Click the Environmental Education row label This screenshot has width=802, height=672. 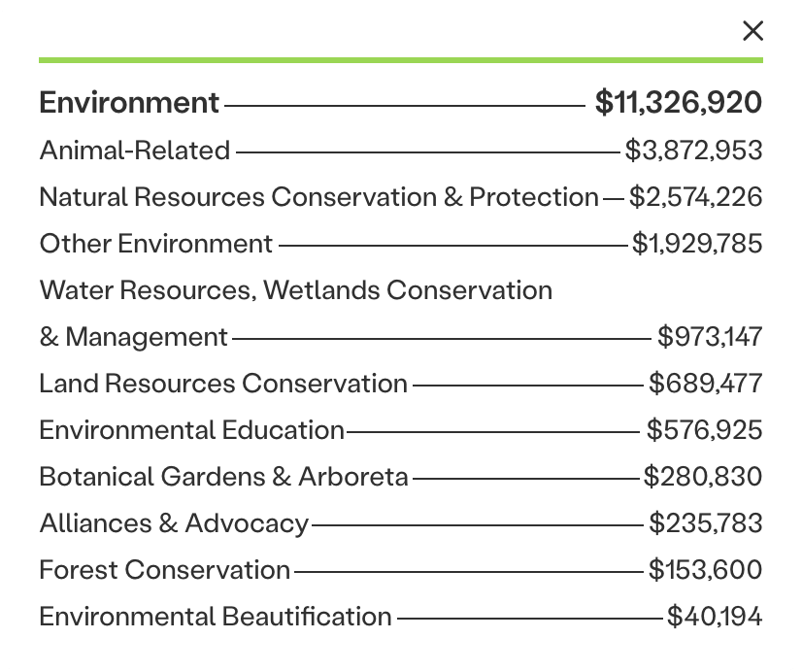(x=191, y=430)
